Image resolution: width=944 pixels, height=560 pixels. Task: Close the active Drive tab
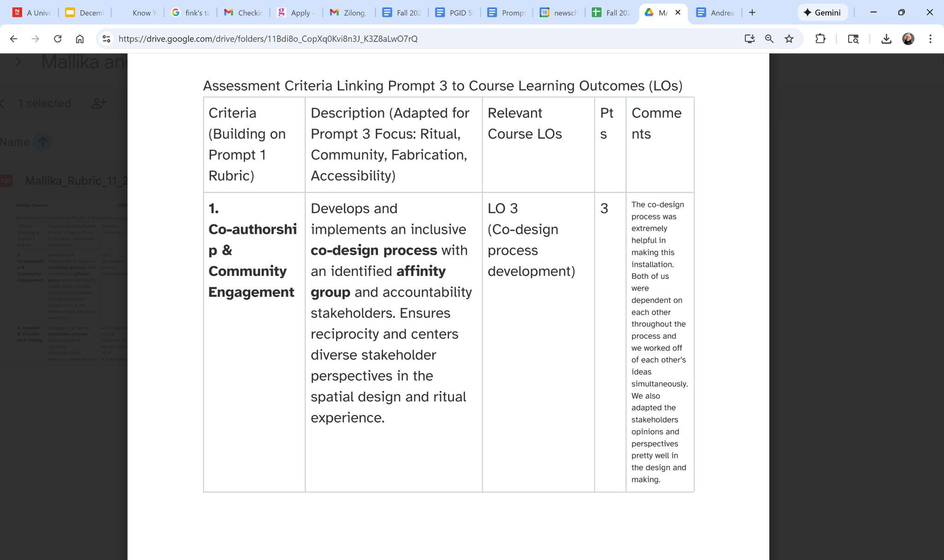[678, 12]
